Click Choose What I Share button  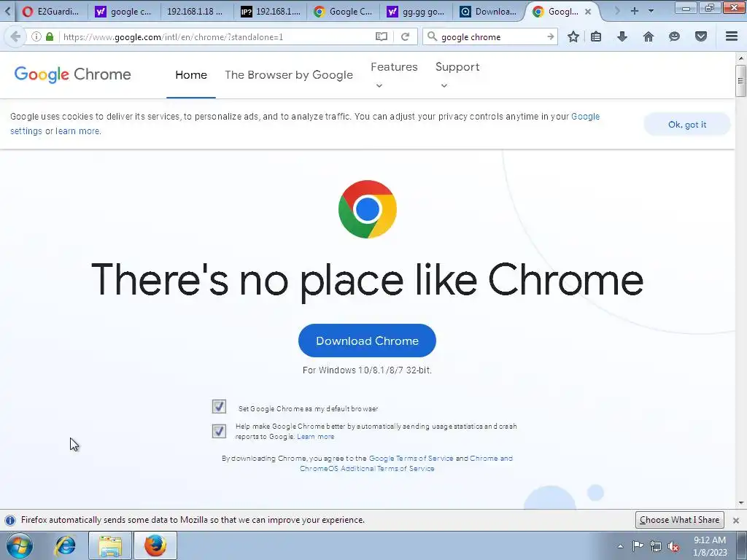tap(679, 520)
